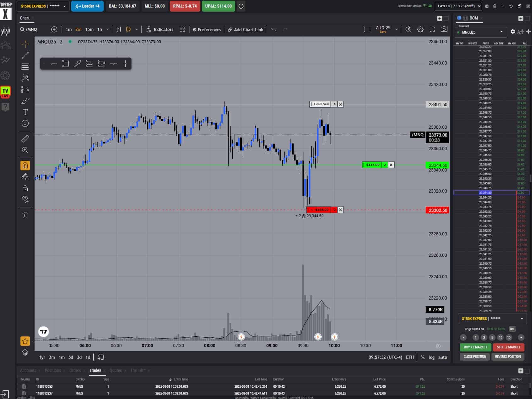This screenshot has width=532, height=399.
Task: Set order quantity to 10
Action: [501, 337]
